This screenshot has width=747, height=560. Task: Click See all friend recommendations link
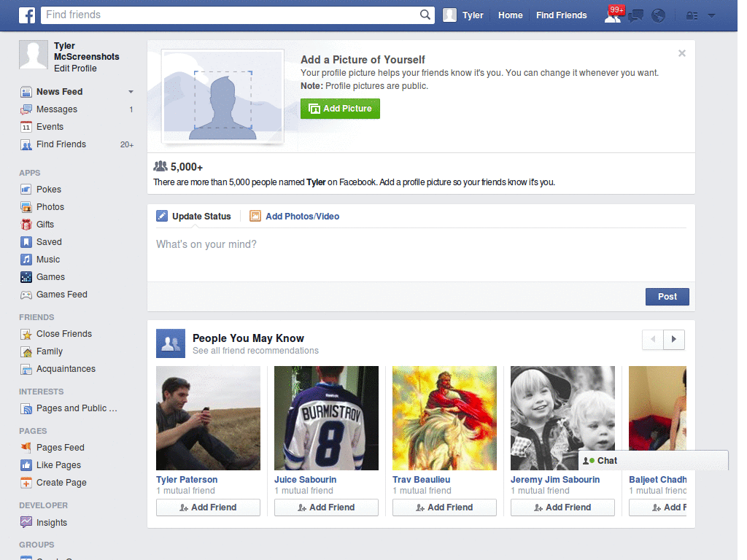click(x=255, y=351)
